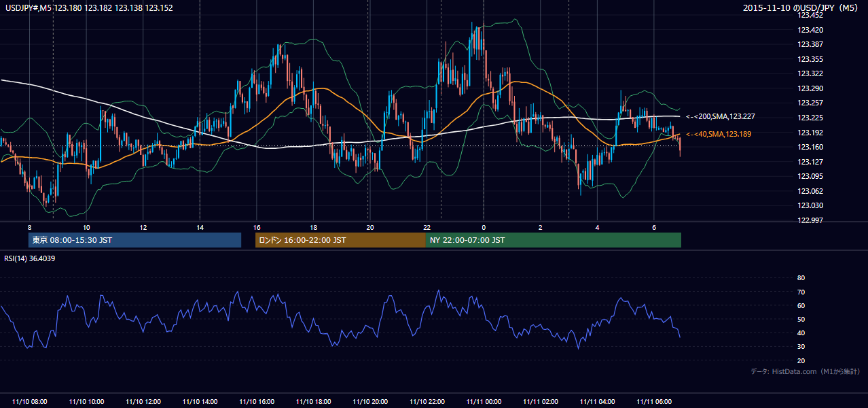The width and height of the screenshot is (868, 408).
Task: Click the 11/10 12:00 bottom time label
Action: coord(143,402)
